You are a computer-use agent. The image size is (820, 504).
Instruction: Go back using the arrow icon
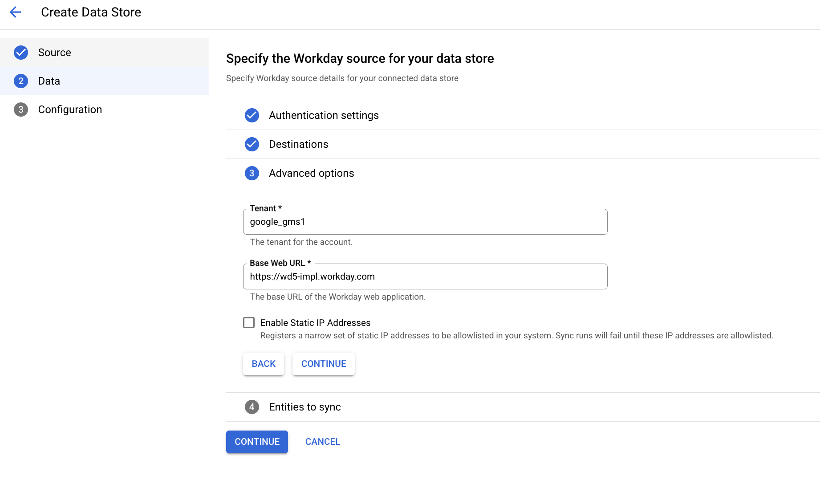click(x=16, y=12)
